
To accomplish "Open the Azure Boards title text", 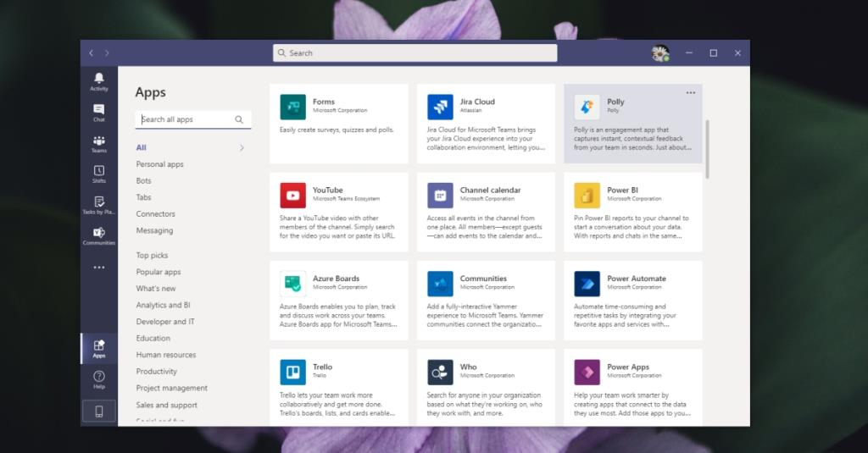I will coord(336,279).
